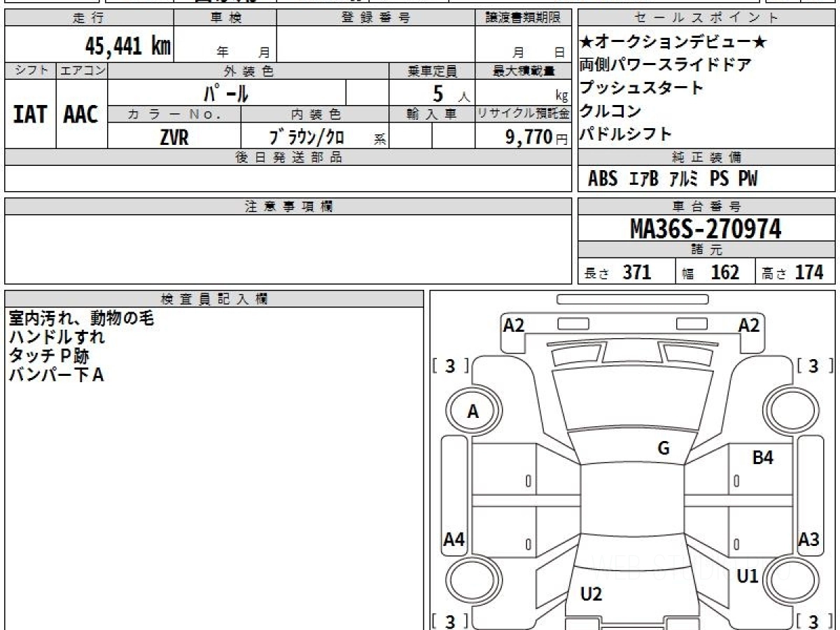Select the A3 damage marker on diagram

(808, 540)
